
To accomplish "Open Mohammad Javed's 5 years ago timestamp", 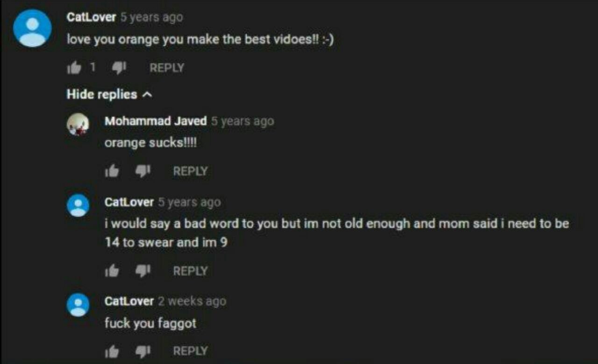I will 242,121.
